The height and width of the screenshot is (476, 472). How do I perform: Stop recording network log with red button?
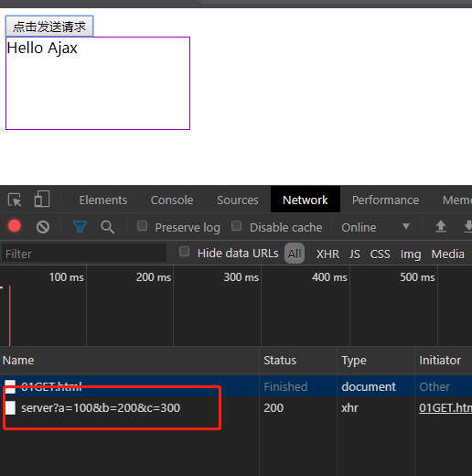click(15, 226)
